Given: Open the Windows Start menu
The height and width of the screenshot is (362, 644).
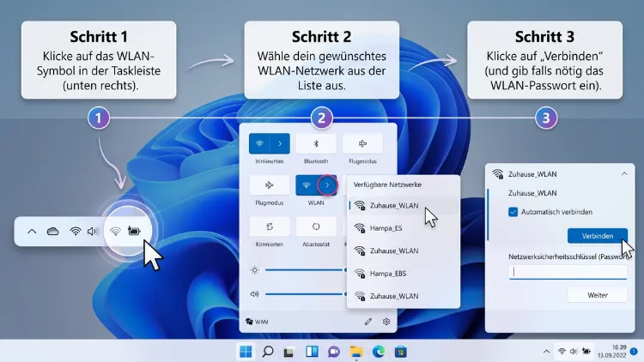Looking at the screenshot, I should pyautogui.click(x=246, y=352).
